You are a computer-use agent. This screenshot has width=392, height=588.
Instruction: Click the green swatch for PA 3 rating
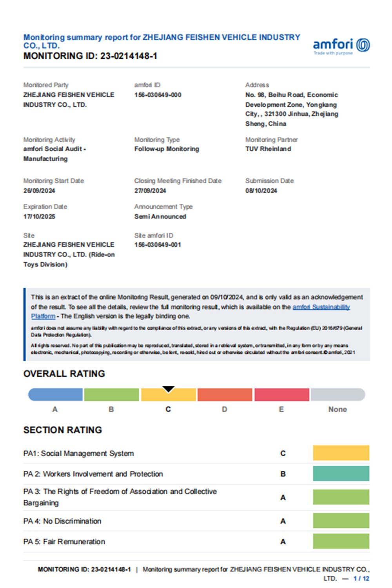(x=341, y=497)
